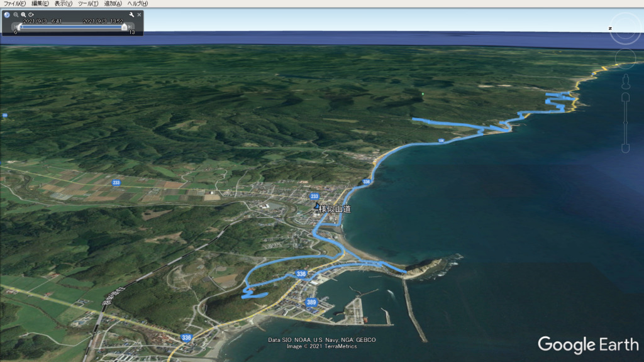Viewport: 644px width, 362px height.
Task: Zoom out the time slider range
Action: (x=16, y=14)
